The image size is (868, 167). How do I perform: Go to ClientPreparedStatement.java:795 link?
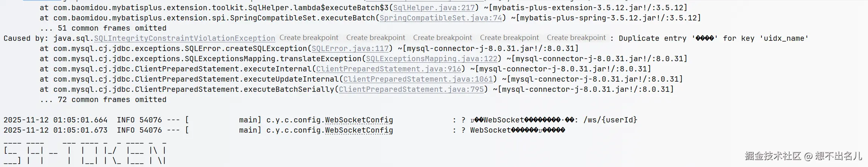click(x=411, y=89)
